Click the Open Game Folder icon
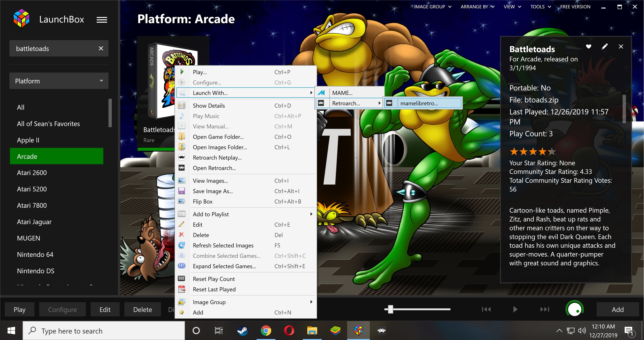Viewport: 644px width, 340px height. click(181, 137)
